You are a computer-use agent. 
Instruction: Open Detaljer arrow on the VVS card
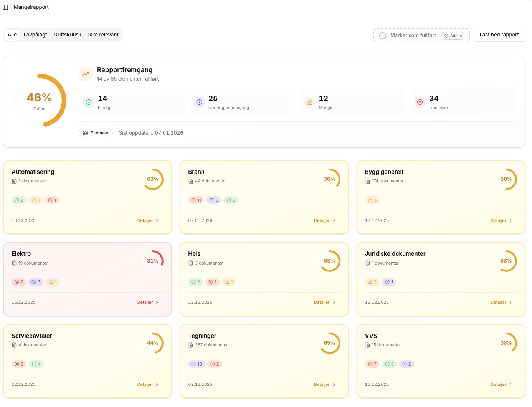click(510, 384)
